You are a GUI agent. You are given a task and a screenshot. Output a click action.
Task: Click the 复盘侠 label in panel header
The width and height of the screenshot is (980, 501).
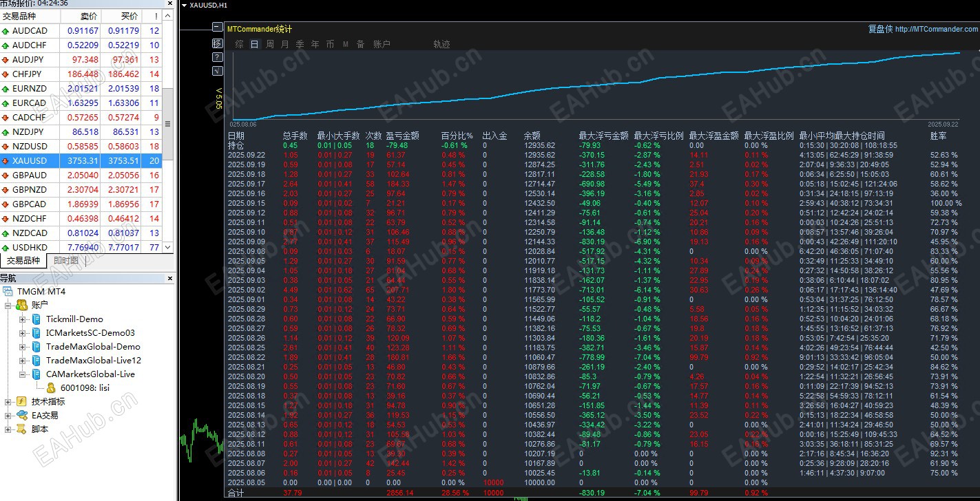880,29
